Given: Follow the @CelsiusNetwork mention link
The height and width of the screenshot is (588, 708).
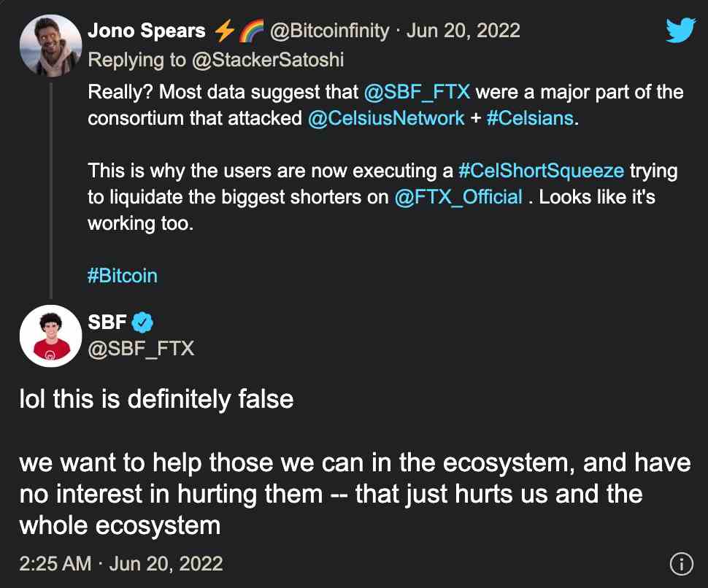Looking at the screenshot, I should pyautogui.click(x=386, y=118).
